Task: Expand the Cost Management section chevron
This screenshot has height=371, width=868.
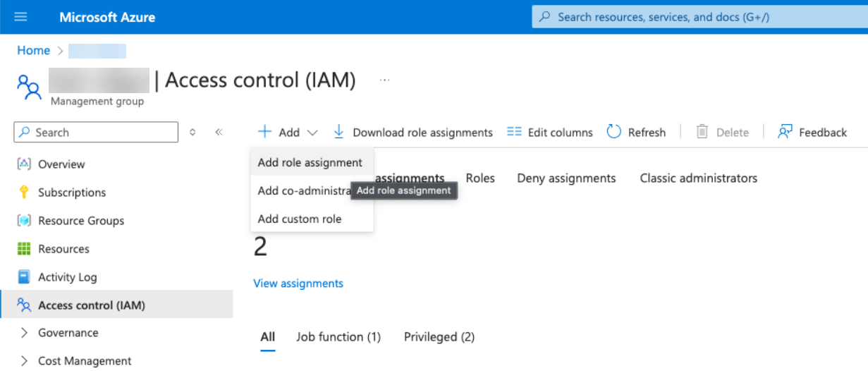Action: (24, 361)
